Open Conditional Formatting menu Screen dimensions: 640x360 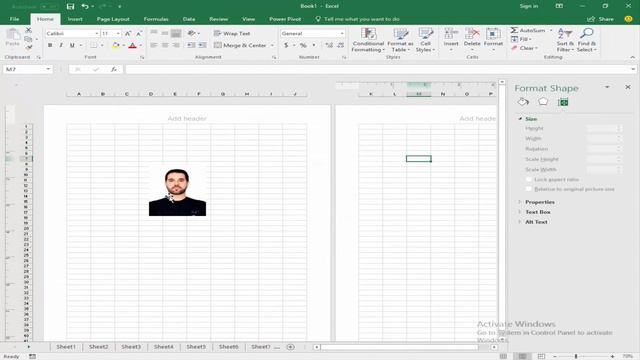coord(368,40)
